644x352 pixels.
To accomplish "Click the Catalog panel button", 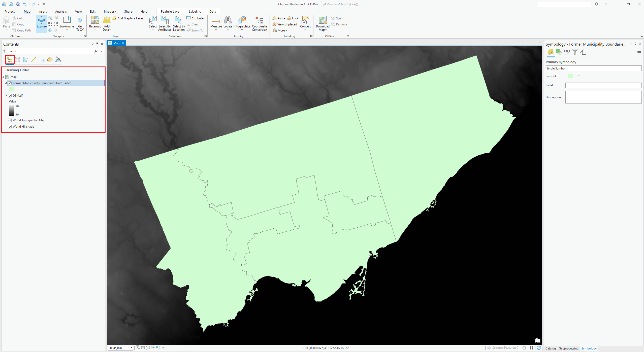I will point(551,348).
